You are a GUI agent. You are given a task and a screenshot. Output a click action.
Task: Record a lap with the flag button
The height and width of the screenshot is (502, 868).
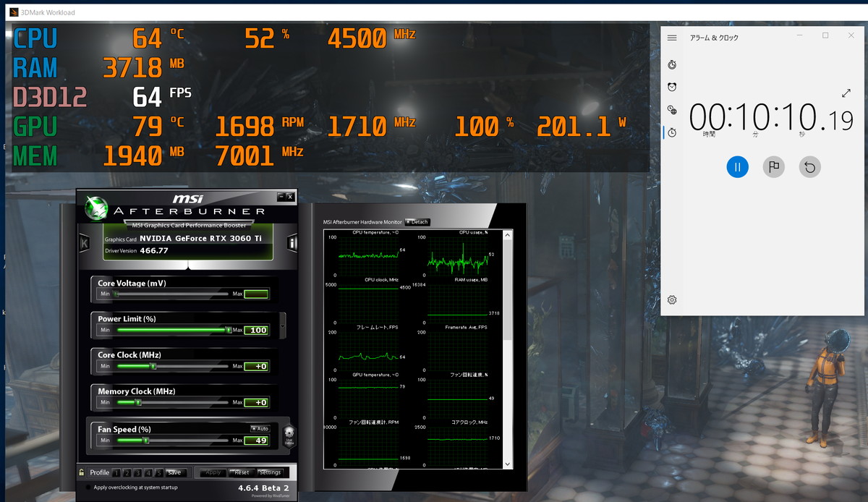point(774,167)
